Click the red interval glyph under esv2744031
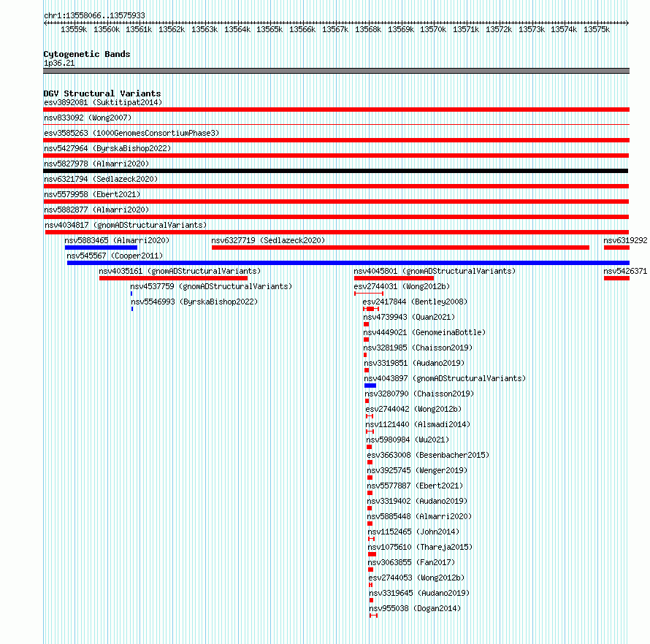This screenshot has height=644, width=650. (x=369, y=294)
